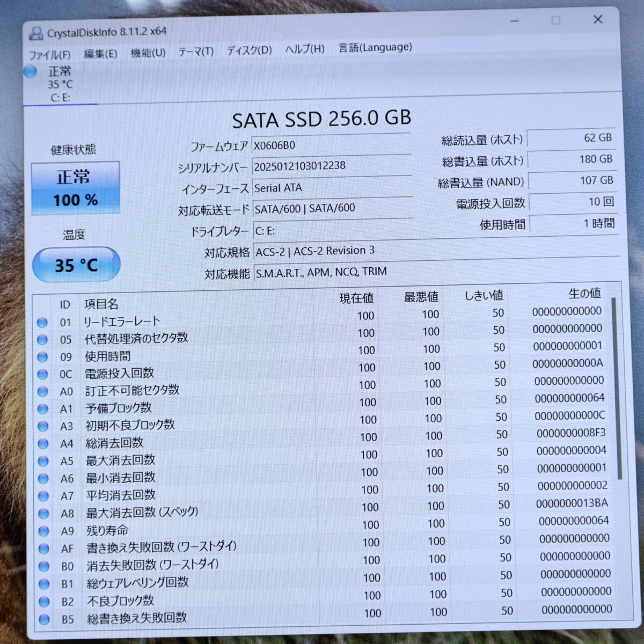644x644 pixels.
Task: Click the 最悪値 column header
Action: (x=421, y=296)
